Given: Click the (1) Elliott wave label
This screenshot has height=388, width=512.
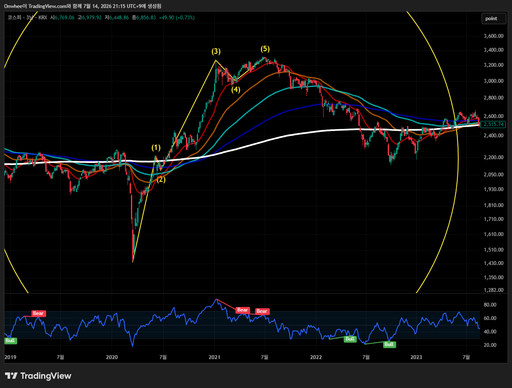Looking at the screenshot, I should [x=156, y=147].
